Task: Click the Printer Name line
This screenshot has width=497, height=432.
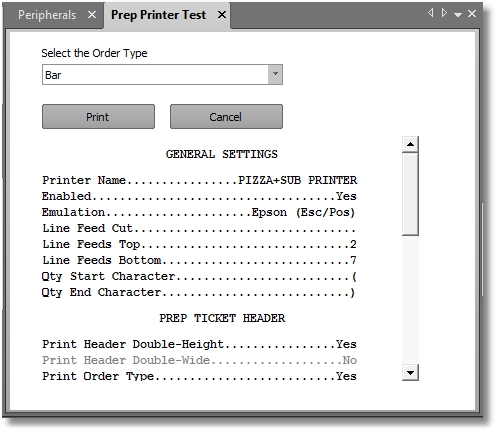Action: pos(199,180)
